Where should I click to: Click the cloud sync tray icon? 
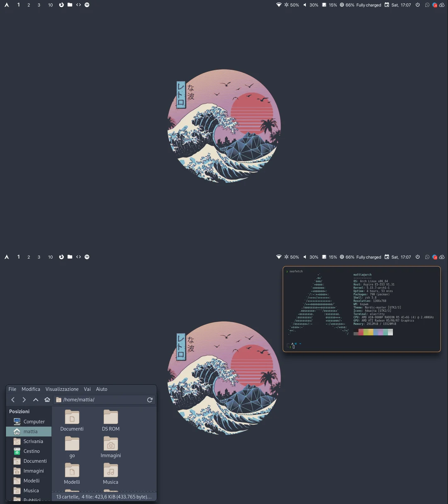(x=442, y=5)
